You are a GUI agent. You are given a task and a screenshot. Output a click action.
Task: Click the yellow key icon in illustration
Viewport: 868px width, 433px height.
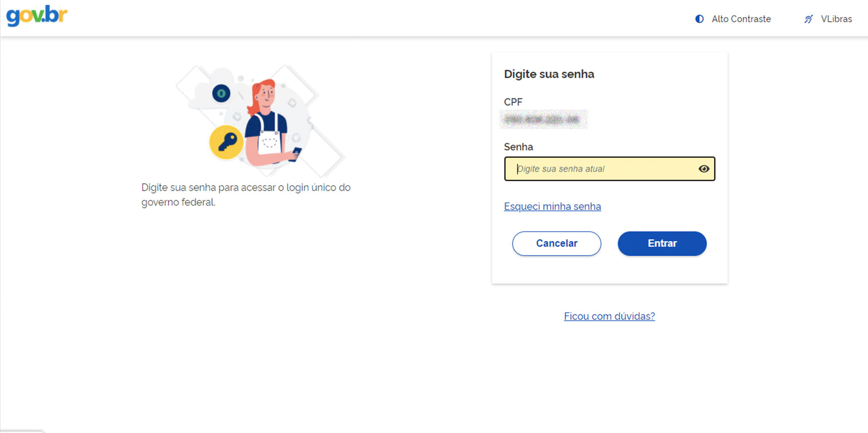(x=226, y=142)
